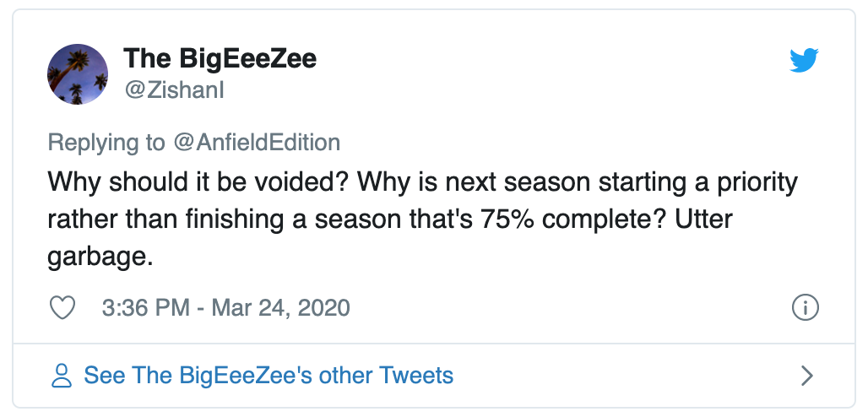
Task: Click the Mar 24, 2020 date
Action: (x=279, y=307)
